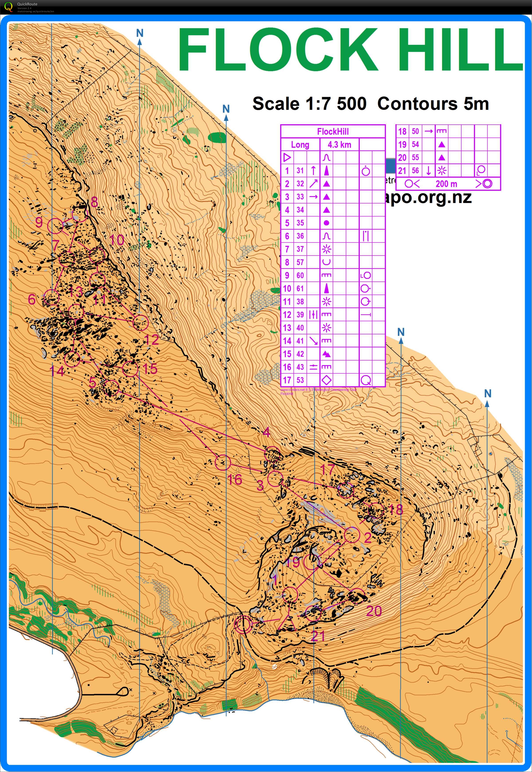Click control code '56' in row 21
This screenshot has height=772, width=532.
pyautogui.click(x=415, y=170)
